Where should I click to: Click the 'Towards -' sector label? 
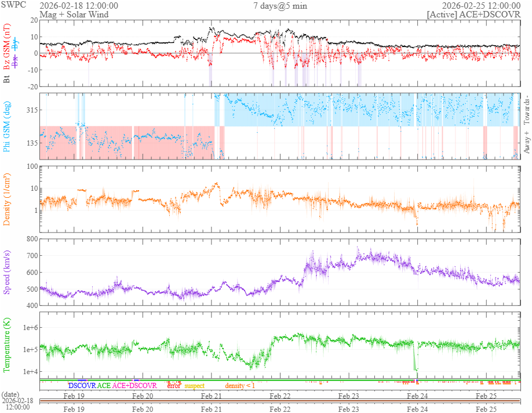pos(527,110)
